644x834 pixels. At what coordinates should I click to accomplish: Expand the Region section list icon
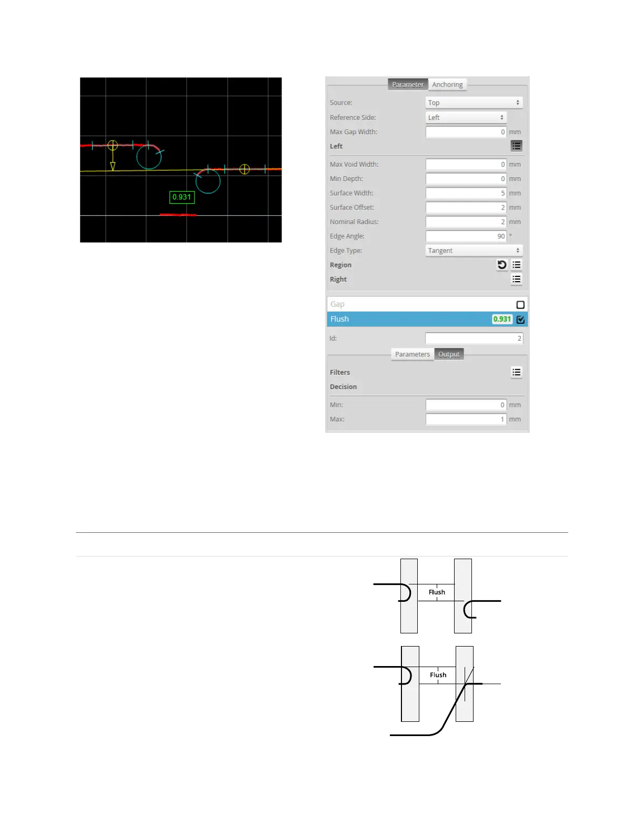[x=517, y=265]
